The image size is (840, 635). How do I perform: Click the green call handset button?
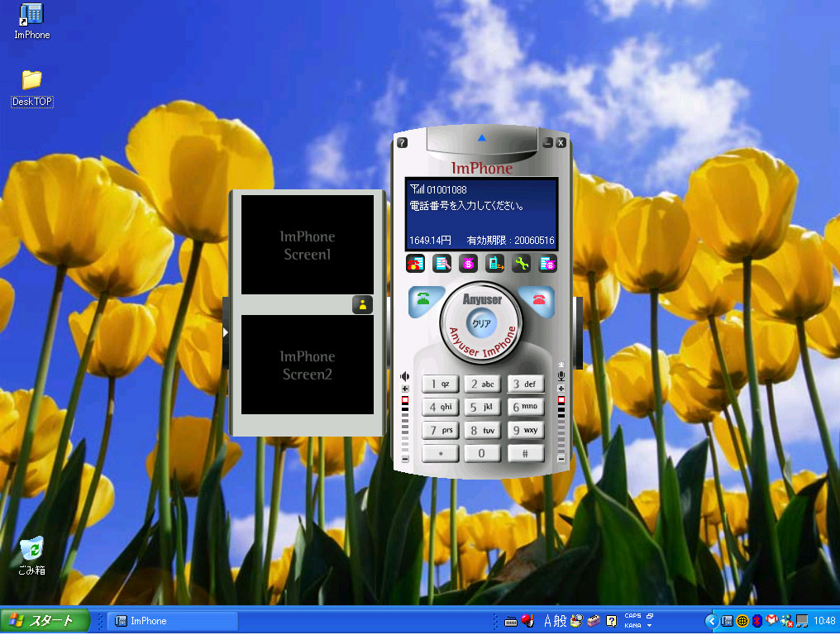pos(424,300)
